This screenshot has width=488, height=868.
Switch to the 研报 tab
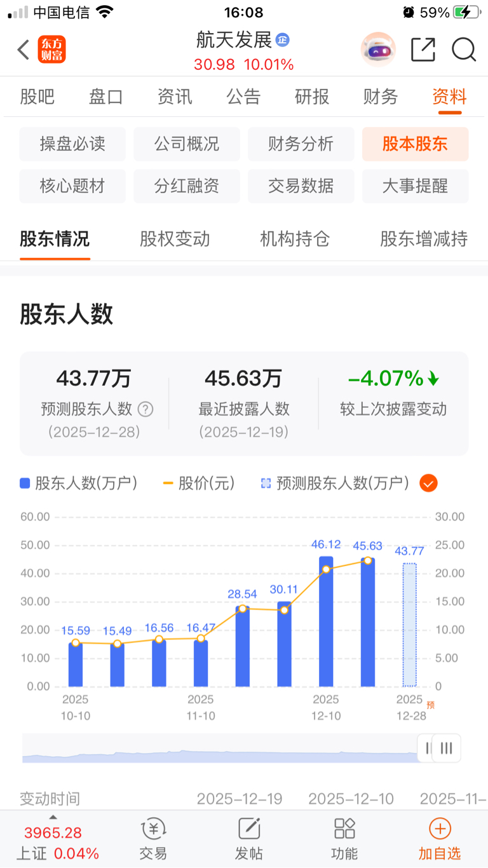coord(312,97)
